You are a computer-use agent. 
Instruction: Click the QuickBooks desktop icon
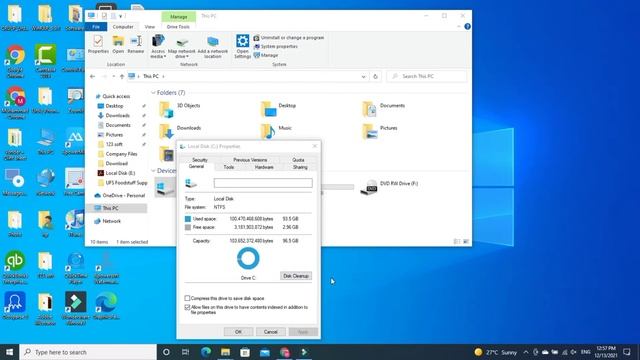point(15,267)
